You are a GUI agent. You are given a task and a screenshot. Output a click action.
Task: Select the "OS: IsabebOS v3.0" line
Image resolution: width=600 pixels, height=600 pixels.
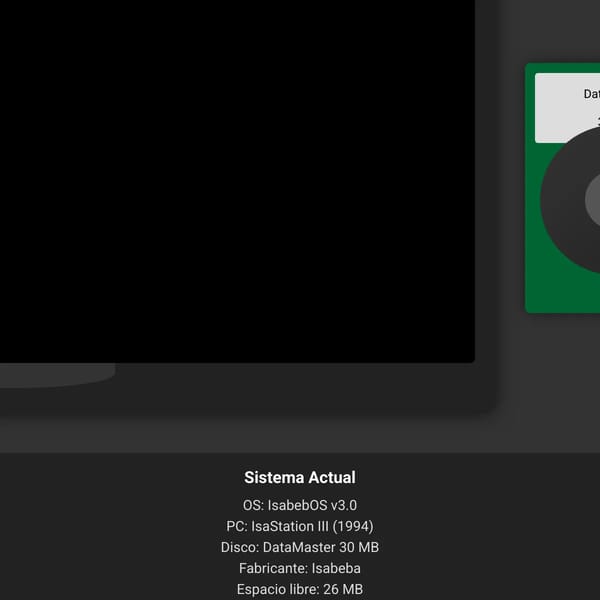pos(300,505)
